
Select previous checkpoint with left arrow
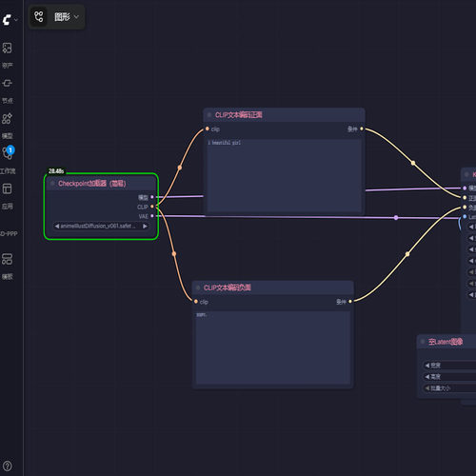click(57, 226)
